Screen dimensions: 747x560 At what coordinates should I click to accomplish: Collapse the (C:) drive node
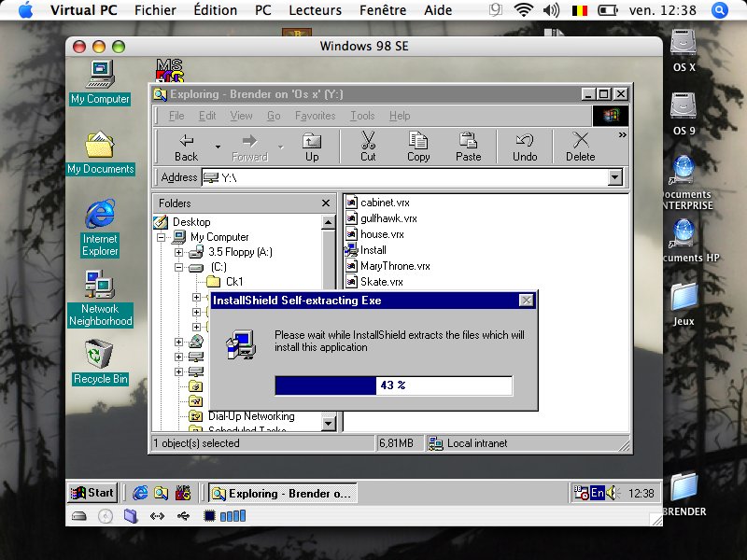click(x=178, y=267)
